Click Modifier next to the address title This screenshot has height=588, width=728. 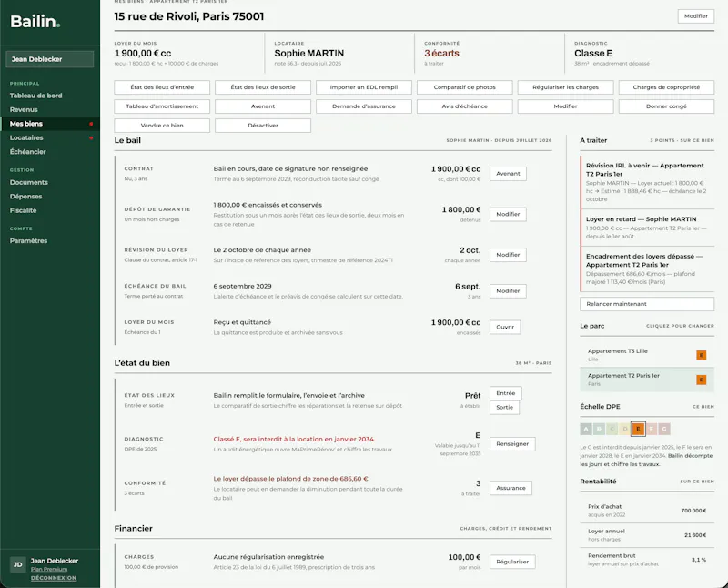[696, 15]
